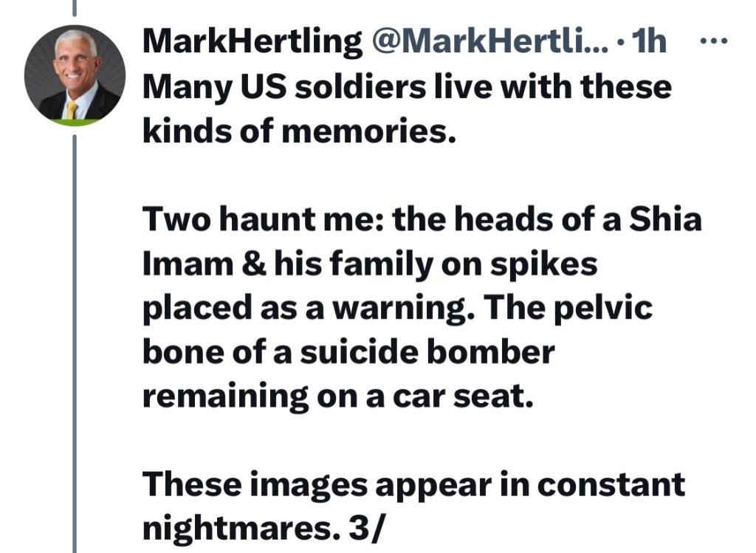Select the line beginning "Two haunt me"

click(x=422, y=219)
